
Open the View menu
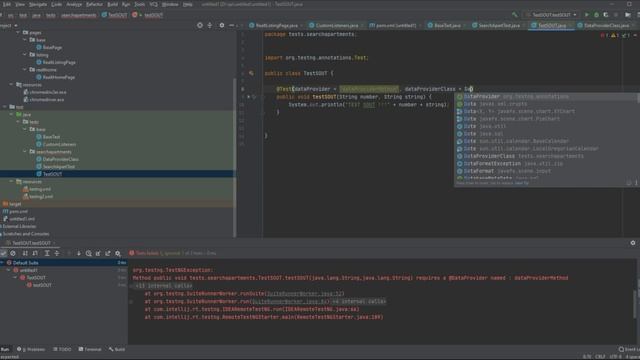pyautogui.click(x=20, y=4)
